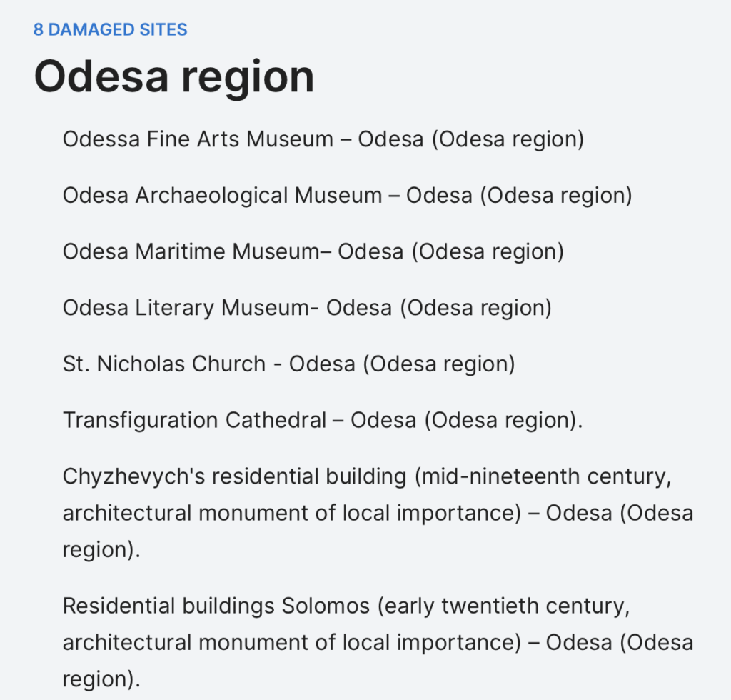
Task: Select the 'Odesa region' heading
Action: [x=174, y=77]
